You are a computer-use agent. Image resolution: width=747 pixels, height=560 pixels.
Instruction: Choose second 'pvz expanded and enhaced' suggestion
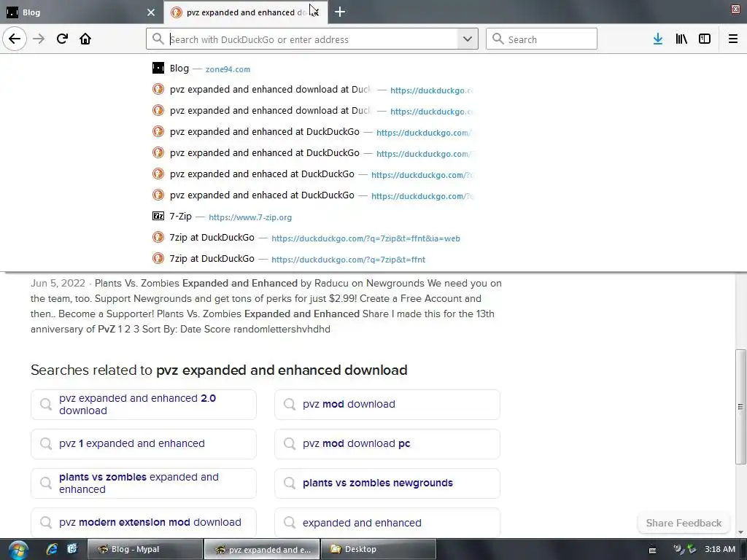[x=312, y=195]
